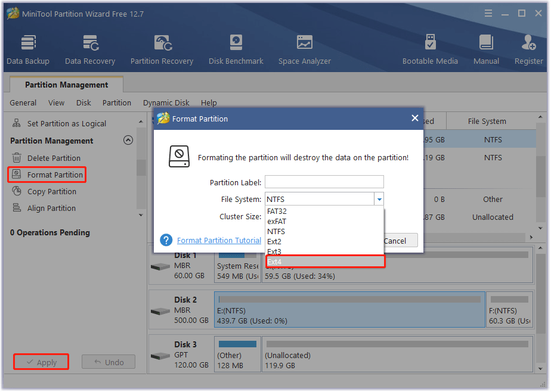The height and width of the screenshot is (392, 551).
Task: Choose Ext4 from the file system list
Action: 324,262
